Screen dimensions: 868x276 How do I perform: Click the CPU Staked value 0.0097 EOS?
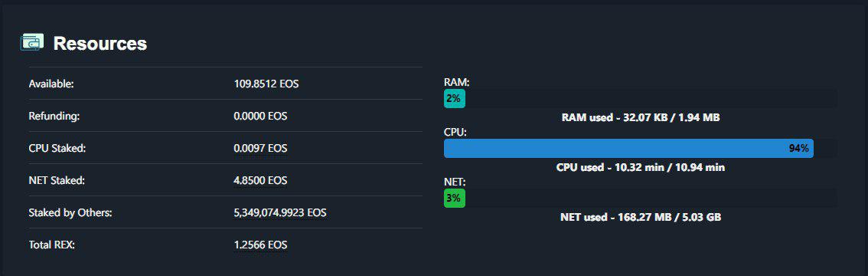coord(261,149)
